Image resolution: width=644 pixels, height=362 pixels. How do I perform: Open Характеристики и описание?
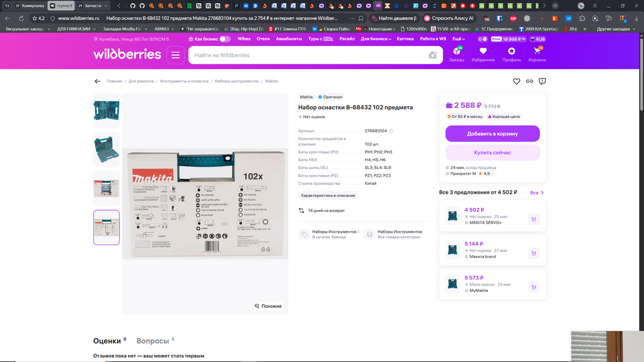tap(328, 195)
